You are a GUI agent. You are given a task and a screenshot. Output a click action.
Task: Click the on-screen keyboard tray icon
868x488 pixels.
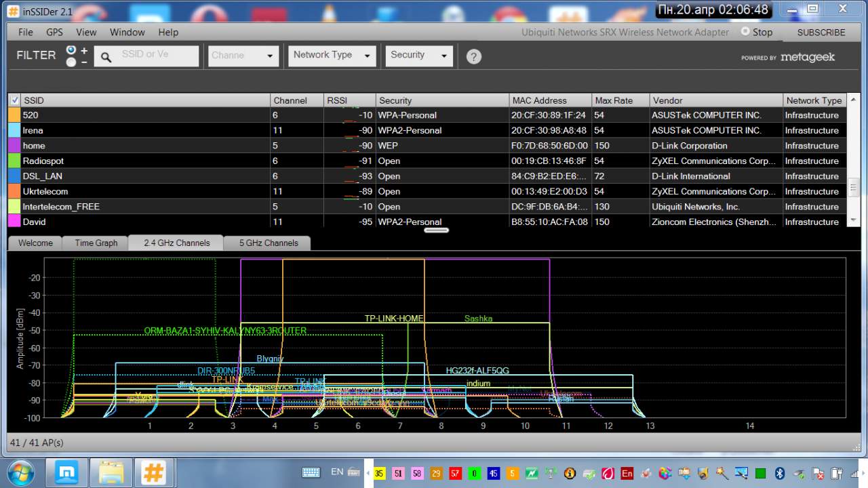coord(311,472)
